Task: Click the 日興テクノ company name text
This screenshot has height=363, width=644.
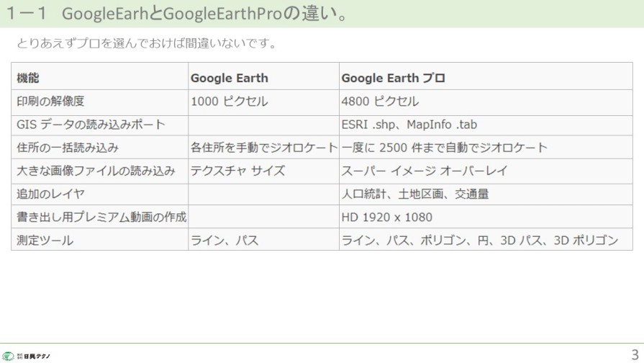Action: pyautogui.click(x=36, y=356)
